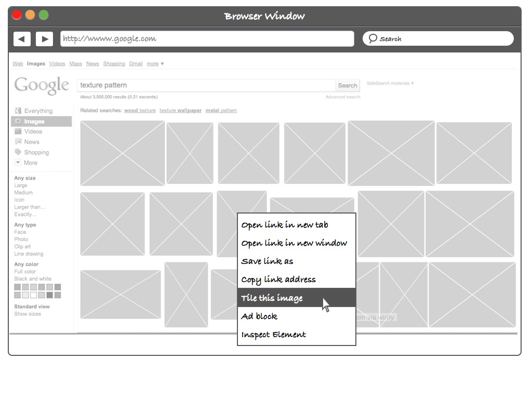
Task: Click the Videos film icon in the sidebar
Action: point(18,131)
